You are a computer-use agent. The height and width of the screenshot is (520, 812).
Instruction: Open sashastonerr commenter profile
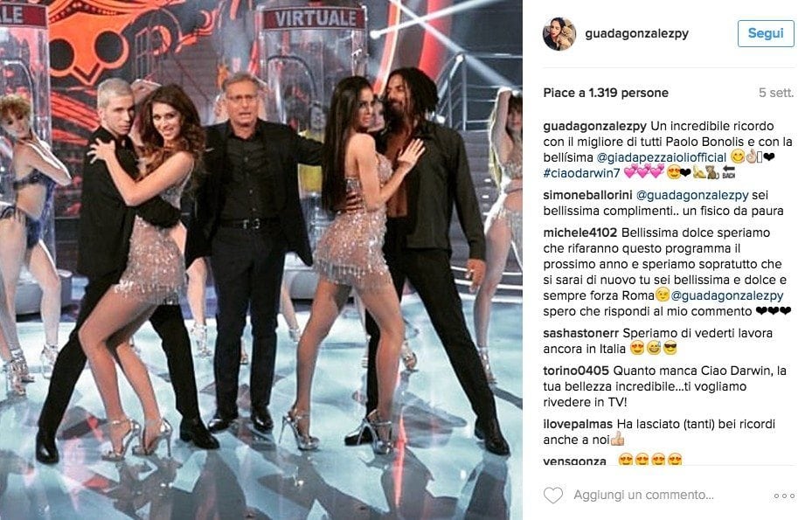(x=581, y=333)
